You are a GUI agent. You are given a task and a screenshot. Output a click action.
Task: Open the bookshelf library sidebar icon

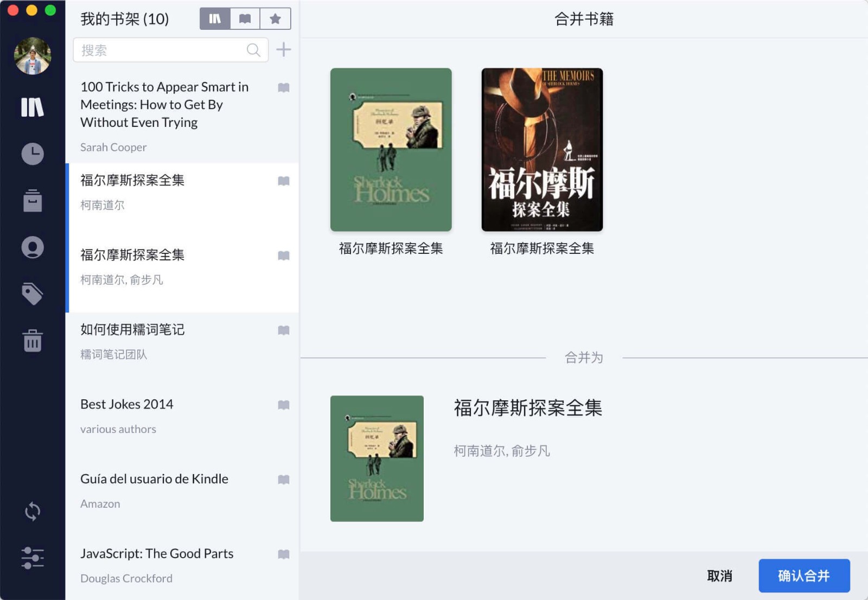point(33,107)
